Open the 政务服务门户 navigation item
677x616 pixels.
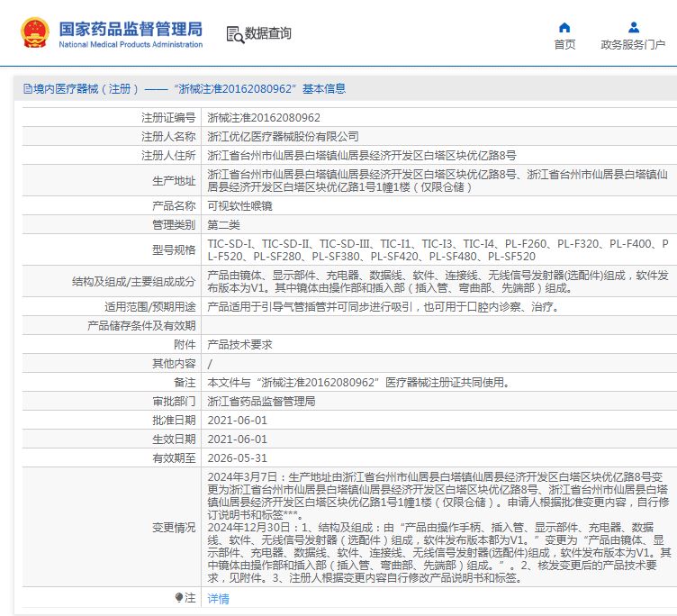coord(633,45)
